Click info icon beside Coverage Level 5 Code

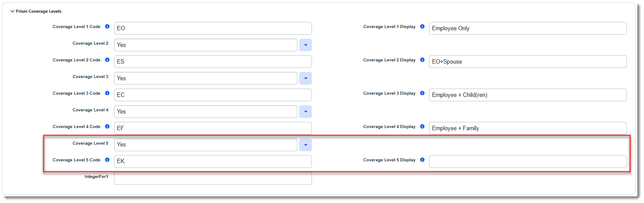pos(107,160)
